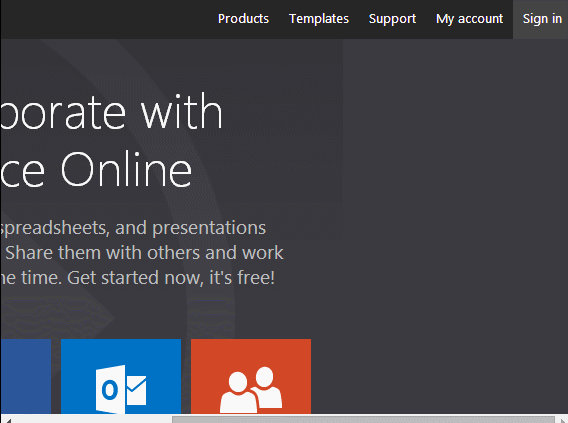Screen dimensions: 568x423
Task: Go to the Support page
Action: click(392, 19)
